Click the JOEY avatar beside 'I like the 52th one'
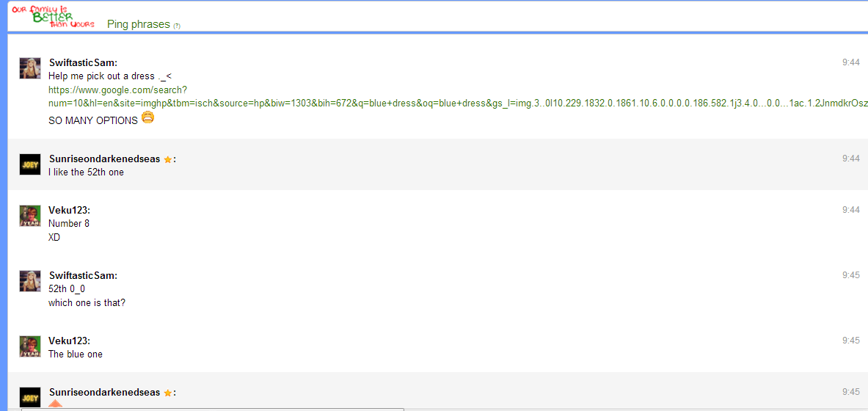The height and width of the screenshot is (411, 868). point(30,164)
